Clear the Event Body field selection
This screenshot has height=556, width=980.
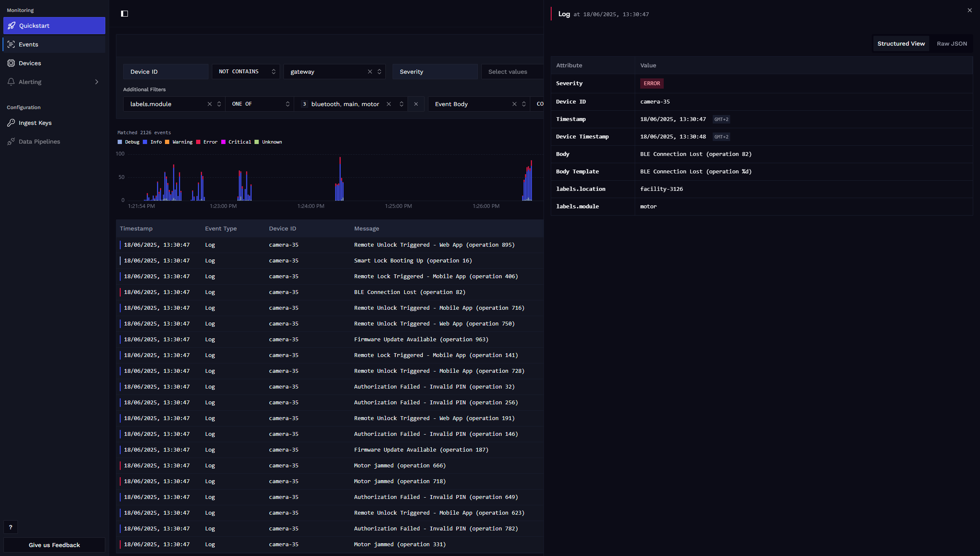(x=515, y=104)
